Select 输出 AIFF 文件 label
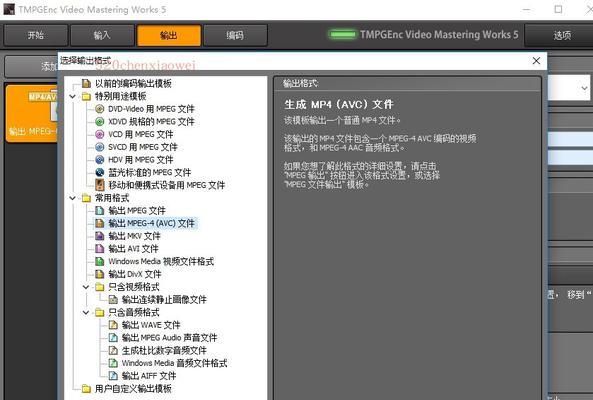This screenshot has height=400, width=593. pyautogui.click(x=149, y=376)
